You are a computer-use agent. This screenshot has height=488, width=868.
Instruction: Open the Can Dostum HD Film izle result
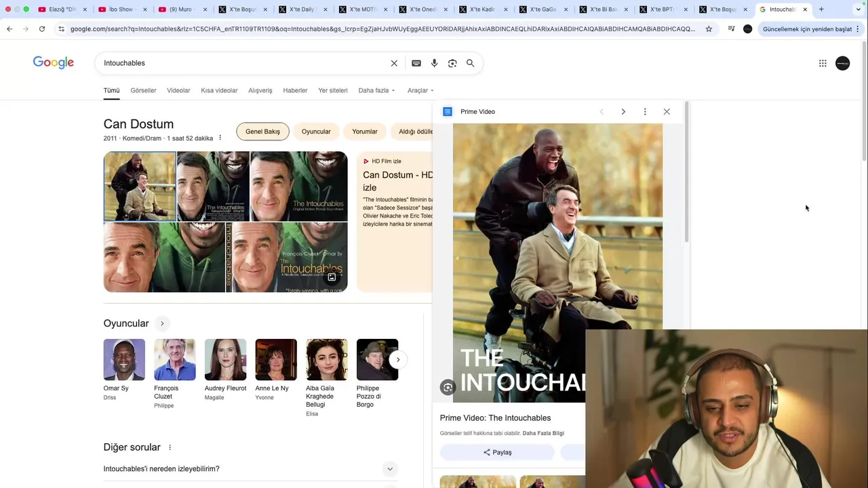[397, 181]
